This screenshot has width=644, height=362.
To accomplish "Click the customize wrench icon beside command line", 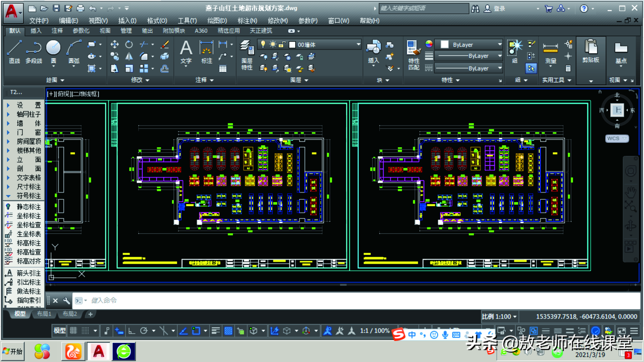I will [67, 301].
